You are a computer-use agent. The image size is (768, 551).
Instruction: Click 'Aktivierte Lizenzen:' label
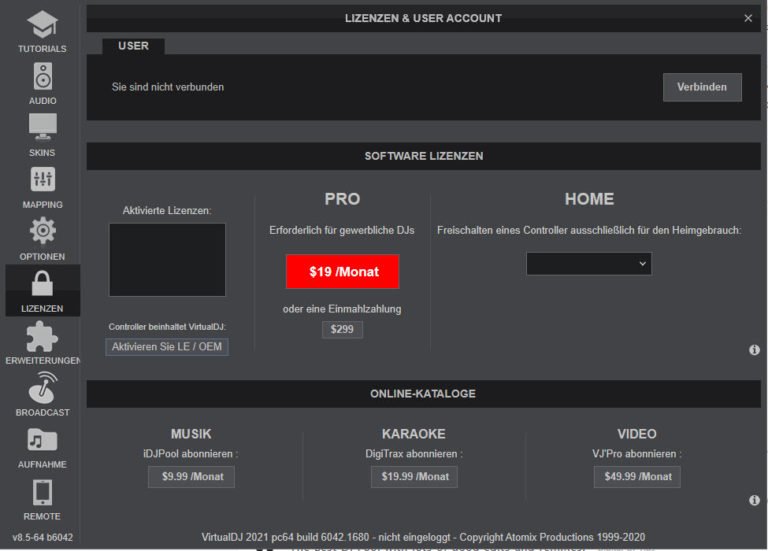coord(167,211)
